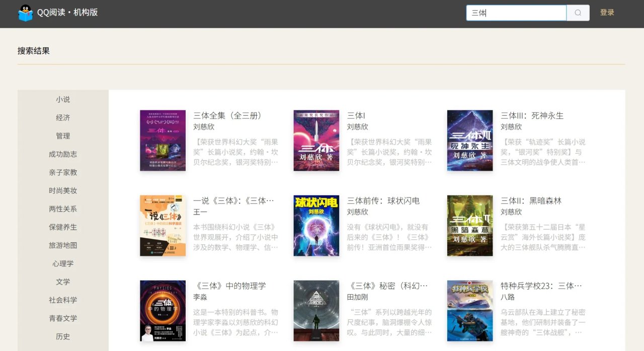Select the 青春文学 category
This screenshot has width=644, height=351.
[63, 318]
